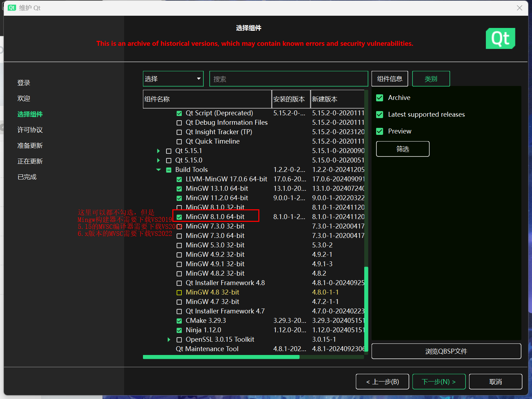Switch to the 类别 tab
The height and width of the screenshot is (399, 532).
coord(431,79)
